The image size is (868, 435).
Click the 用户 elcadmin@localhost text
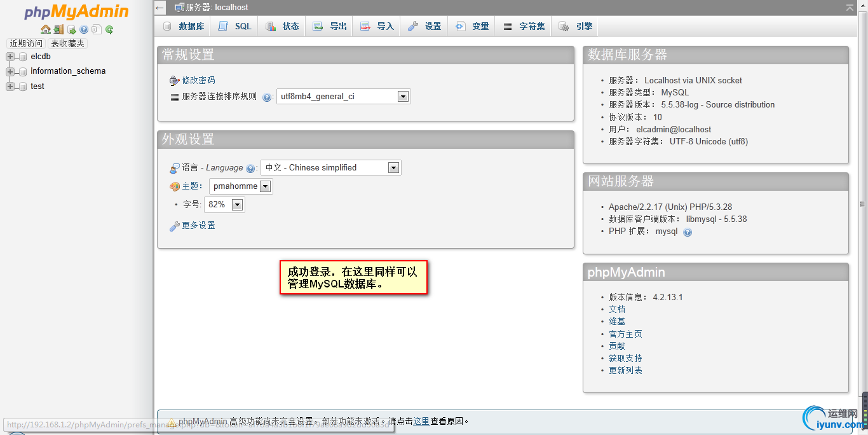660,130
